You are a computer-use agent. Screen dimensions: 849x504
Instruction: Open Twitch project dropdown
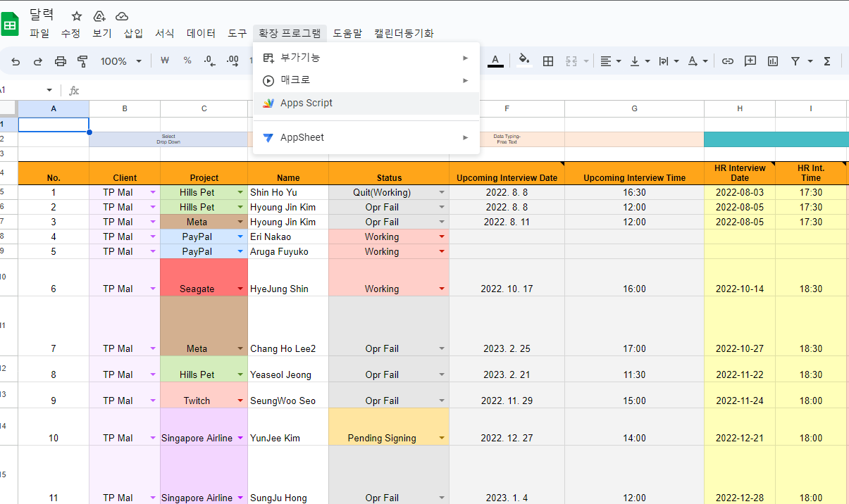pyautogui.click(x=240, y=401)
